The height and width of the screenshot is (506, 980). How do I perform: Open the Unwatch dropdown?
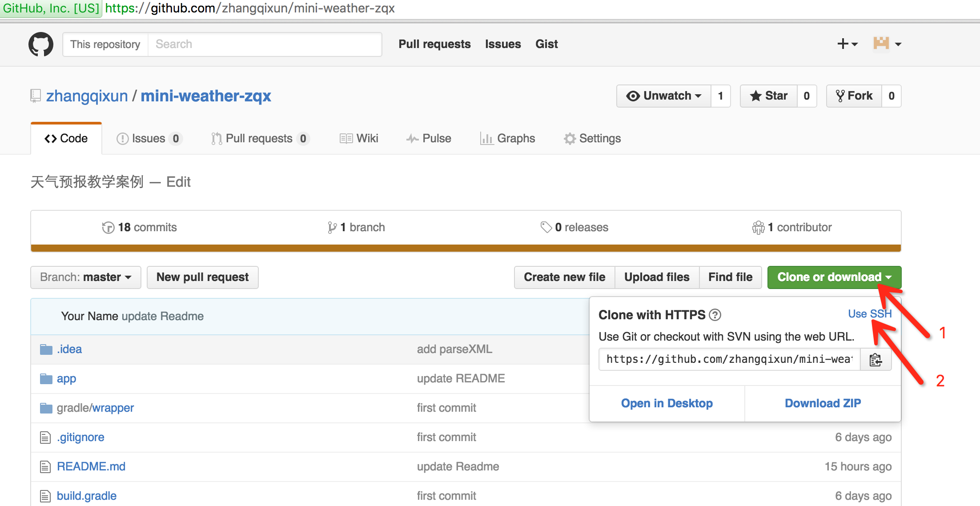click(664, 96)
